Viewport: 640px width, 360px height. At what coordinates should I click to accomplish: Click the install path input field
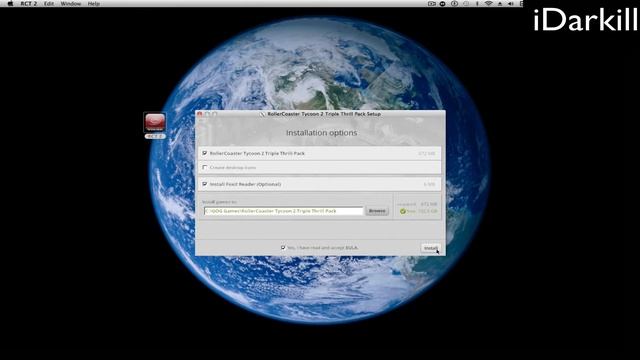point(283,211)
